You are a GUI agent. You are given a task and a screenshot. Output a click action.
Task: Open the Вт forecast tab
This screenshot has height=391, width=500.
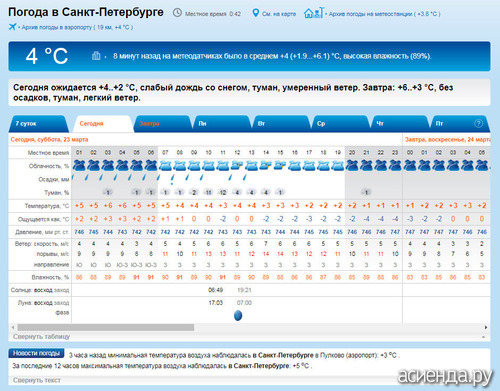281,124
